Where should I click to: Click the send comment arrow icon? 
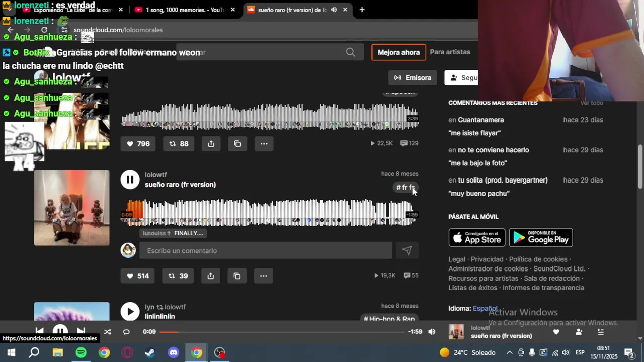(407, 250)
